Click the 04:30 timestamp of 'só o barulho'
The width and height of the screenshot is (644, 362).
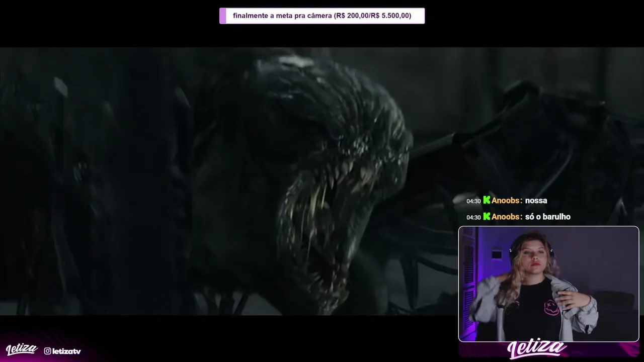pyautogui.click(x=473, y=217)
